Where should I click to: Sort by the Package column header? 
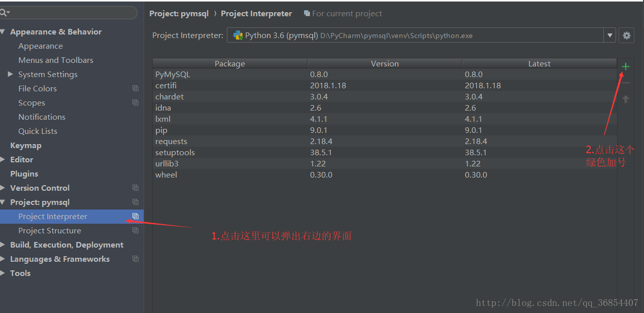pyautogui.click(x=230, y=63)
